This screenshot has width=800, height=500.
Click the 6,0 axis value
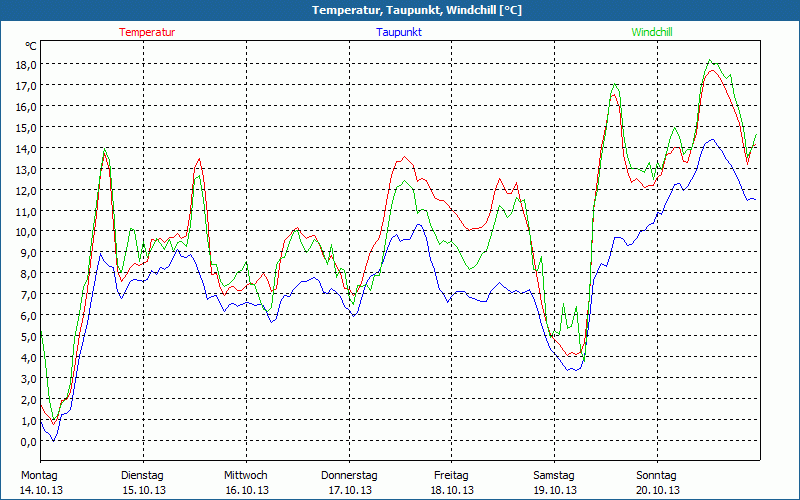[30, 316]
